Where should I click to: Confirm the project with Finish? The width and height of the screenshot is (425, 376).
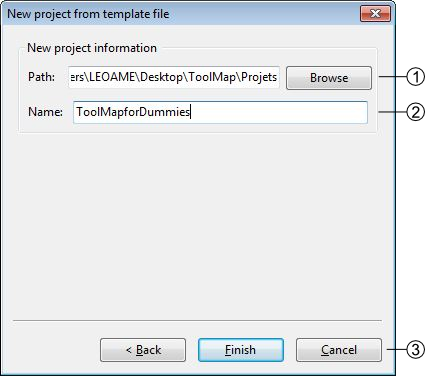[x=241, y=350]
